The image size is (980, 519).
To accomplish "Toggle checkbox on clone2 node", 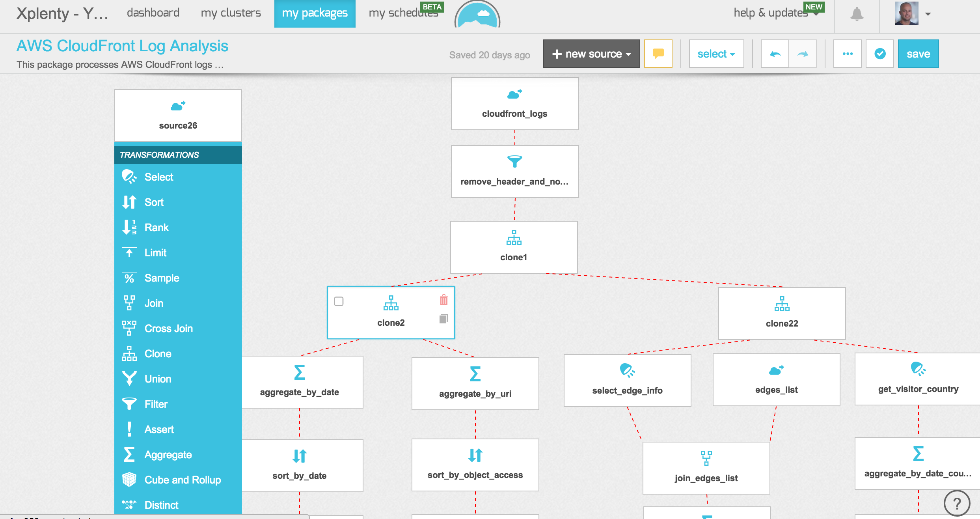I will 338,302.
